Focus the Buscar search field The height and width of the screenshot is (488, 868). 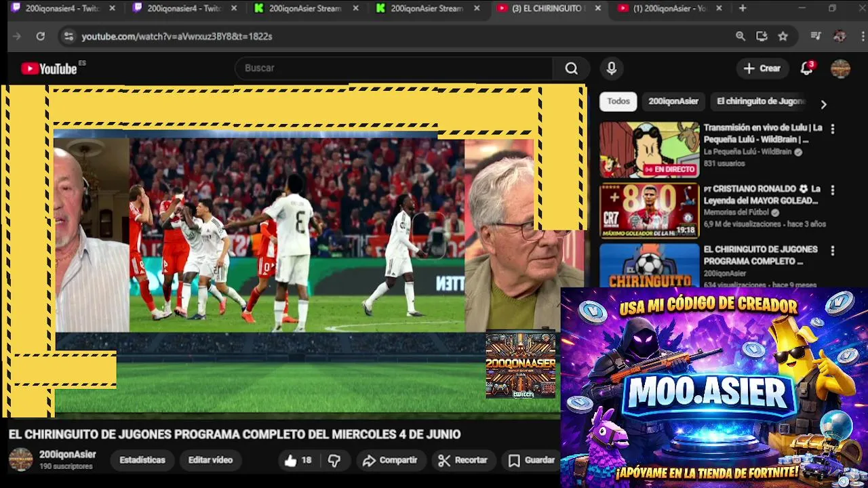[x=395, y=68]
